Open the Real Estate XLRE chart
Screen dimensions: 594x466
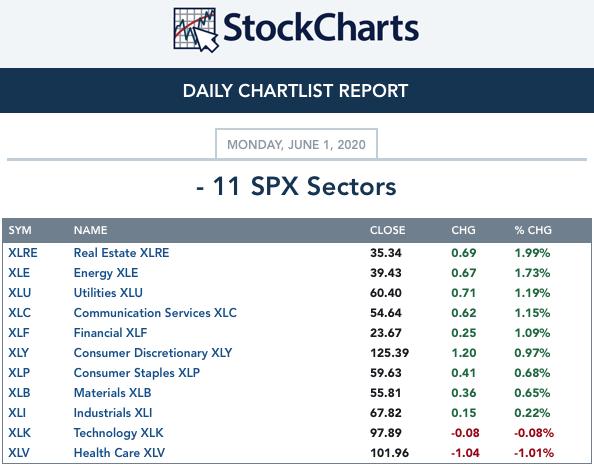[x=121, y=253]
